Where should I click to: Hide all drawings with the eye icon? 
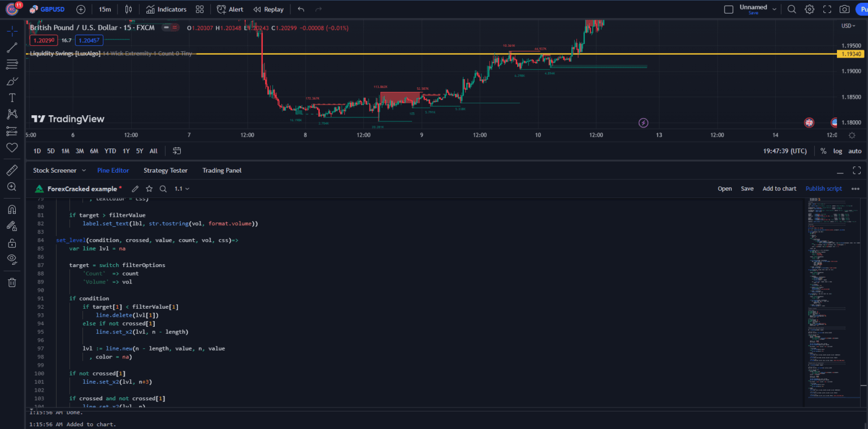tap(11, 259)
